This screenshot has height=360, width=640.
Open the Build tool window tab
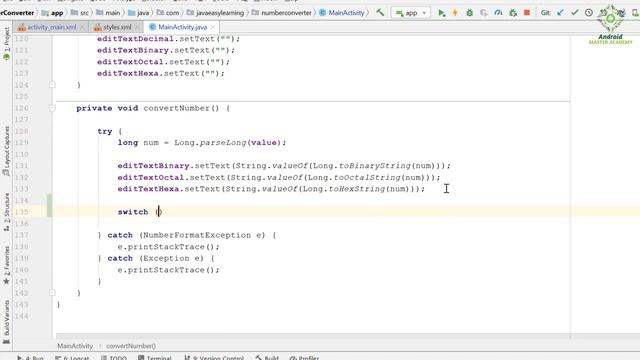click(267, 358)
